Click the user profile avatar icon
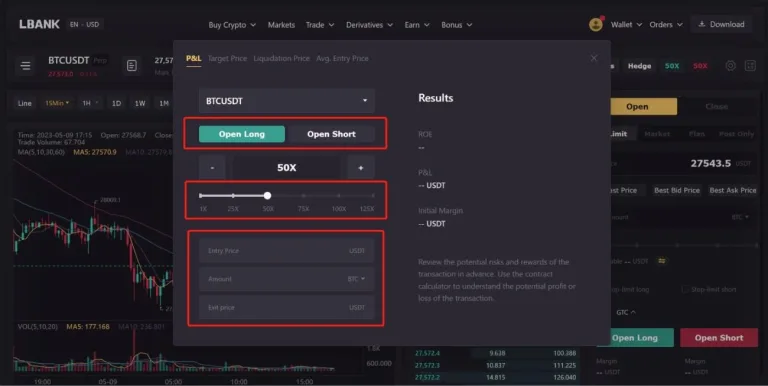Screen dimensions: 768x386 coord(596,24)
